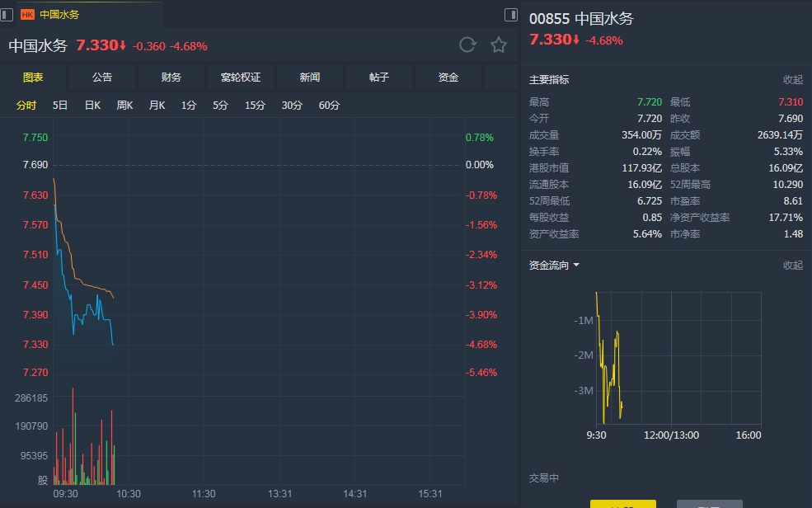This screenshot has height=508, width=812.
Task: Click the 10:30 time axis label
Action: [x=129, y=494]
